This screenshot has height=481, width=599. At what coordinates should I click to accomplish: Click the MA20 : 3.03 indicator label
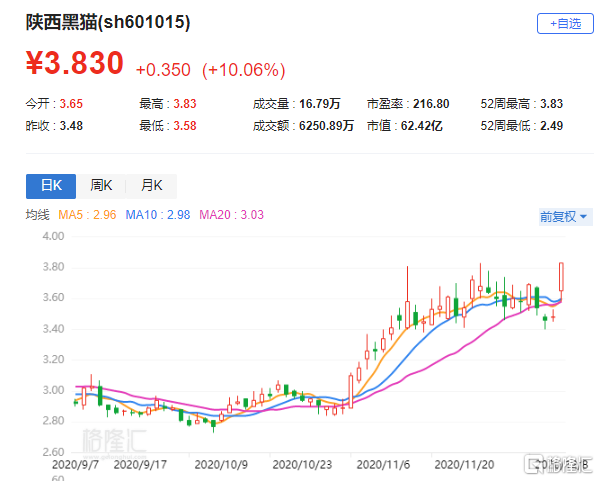(x=232, y=215)
